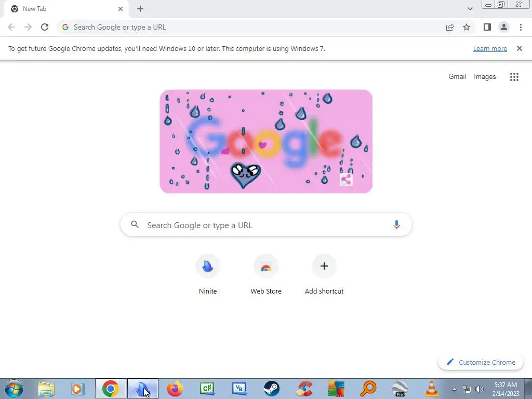Launch Steam from the taskbar
This screenshot has width=532, height=399.
click(x=271, y=389)
